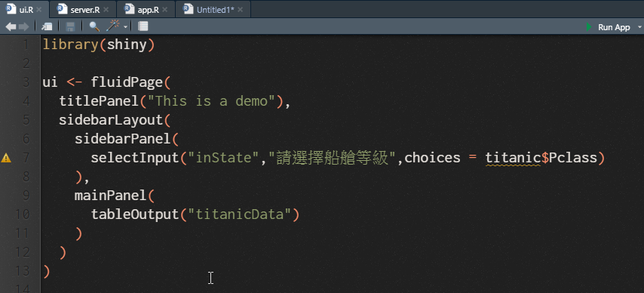The image size is (644, 293).
Task: Close the app.R tab
Action: (x=165, y=10)
